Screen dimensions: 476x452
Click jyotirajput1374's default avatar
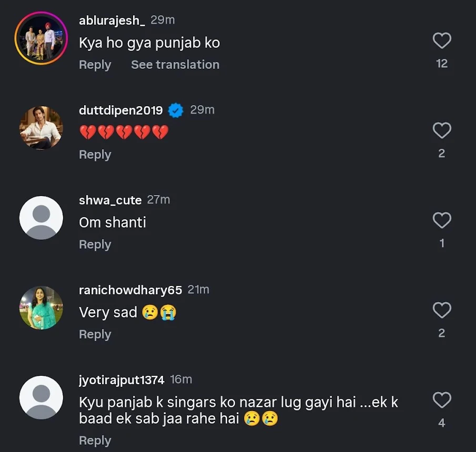(41, 397)
